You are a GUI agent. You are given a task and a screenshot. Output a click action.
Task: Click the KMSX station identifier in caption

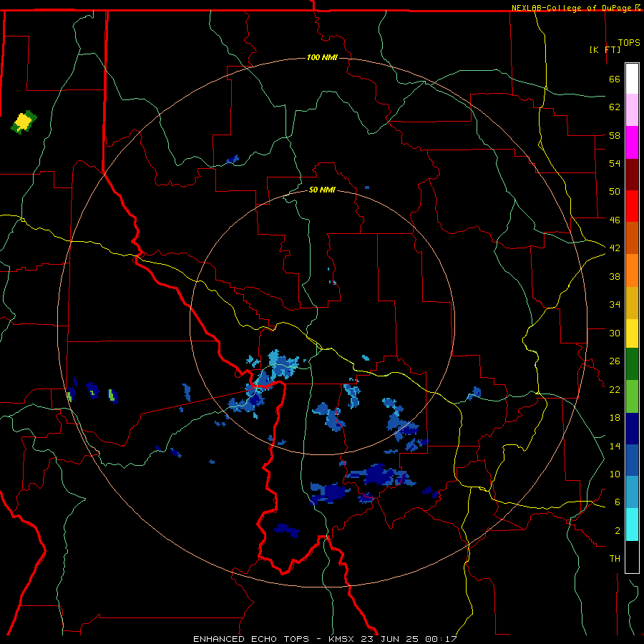(343, 639)
